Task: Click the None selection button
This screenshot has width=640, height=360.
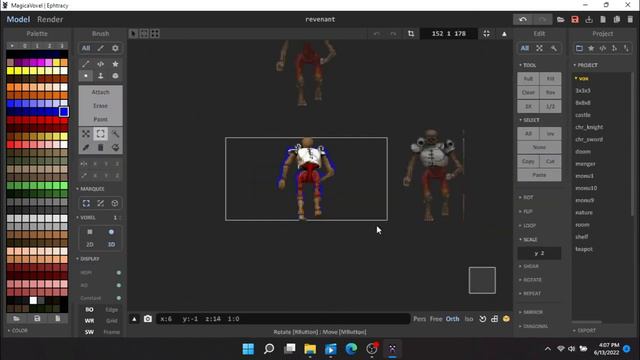Action: click(x=539, y=147)
